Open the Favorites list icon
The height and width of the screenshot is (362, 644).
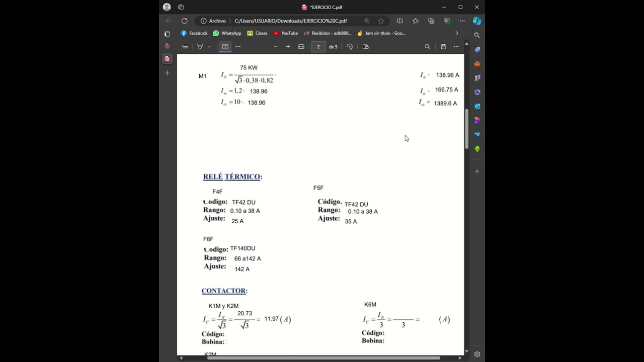click(416, 21)
